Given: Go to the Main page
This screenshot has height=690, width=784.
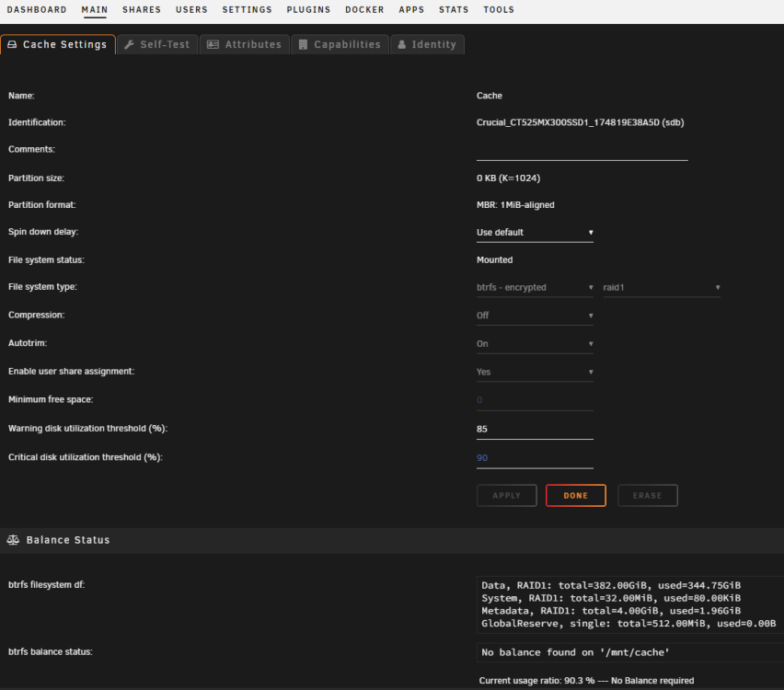Looking at the screenshot, I should (95, 9).
